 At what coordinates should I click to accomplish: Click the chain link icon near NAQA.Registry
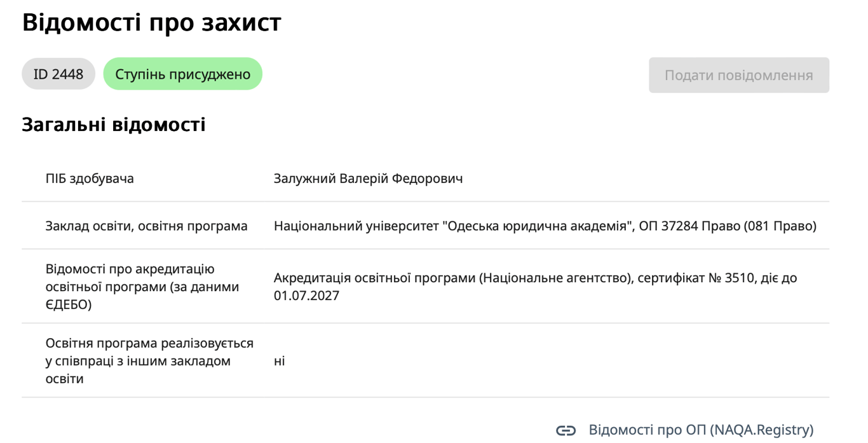[x=566, y=430]
